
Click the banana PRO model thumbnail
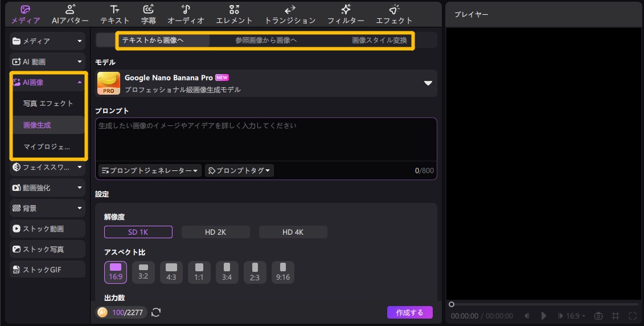coord(109,83)
